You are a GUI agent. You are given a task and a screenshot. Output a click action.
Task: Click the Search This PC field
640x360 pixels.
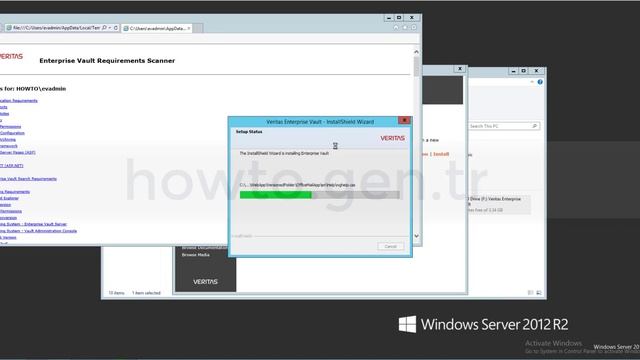point(504,126)
